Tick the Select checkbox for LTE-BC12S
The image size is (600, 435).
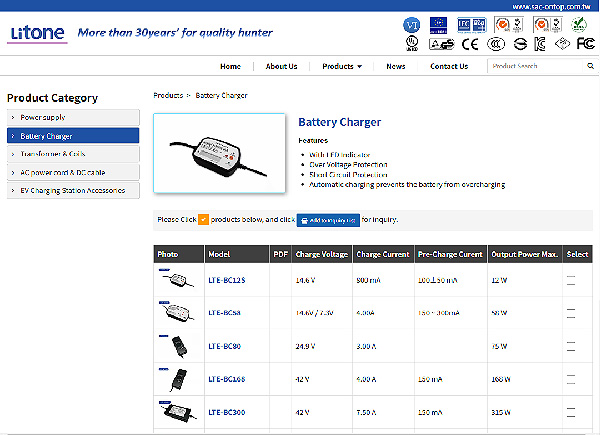click(571, 280)
